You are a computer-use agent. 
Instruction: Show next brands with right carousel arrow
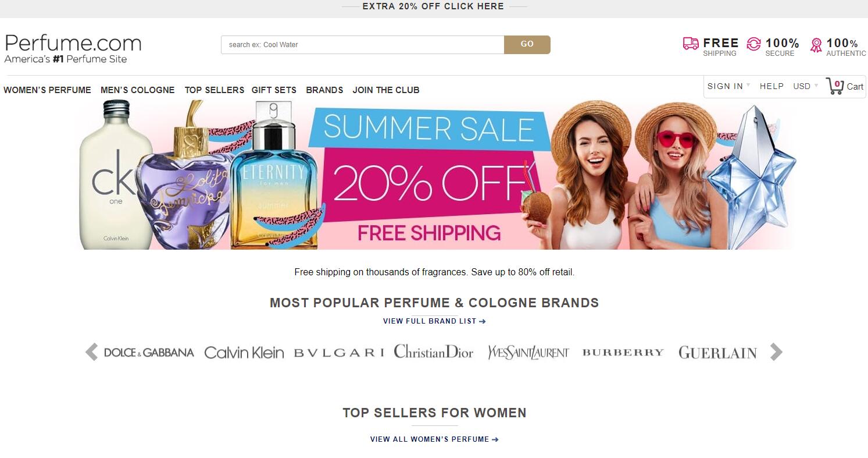pyautogui.click(x=776, y=352)
